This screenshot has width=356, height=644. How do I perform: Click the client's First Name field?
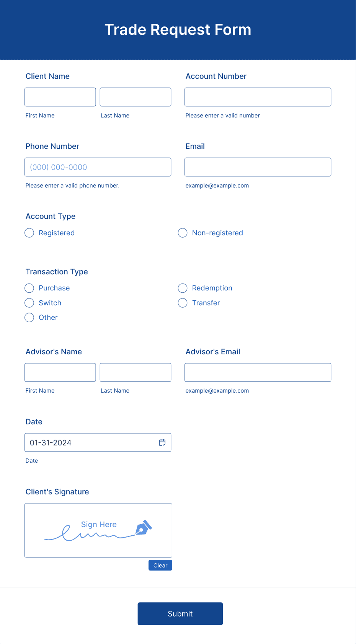point(60,97)
